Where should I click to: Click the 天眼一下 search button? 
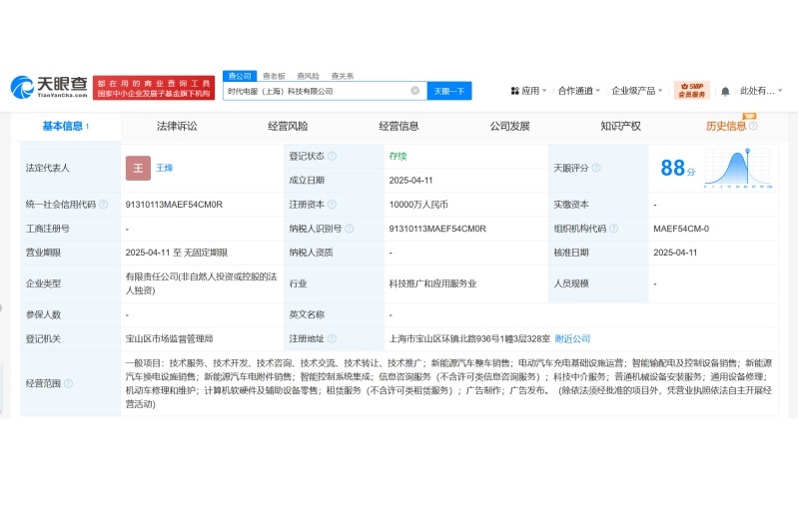(x=449, y=91)
